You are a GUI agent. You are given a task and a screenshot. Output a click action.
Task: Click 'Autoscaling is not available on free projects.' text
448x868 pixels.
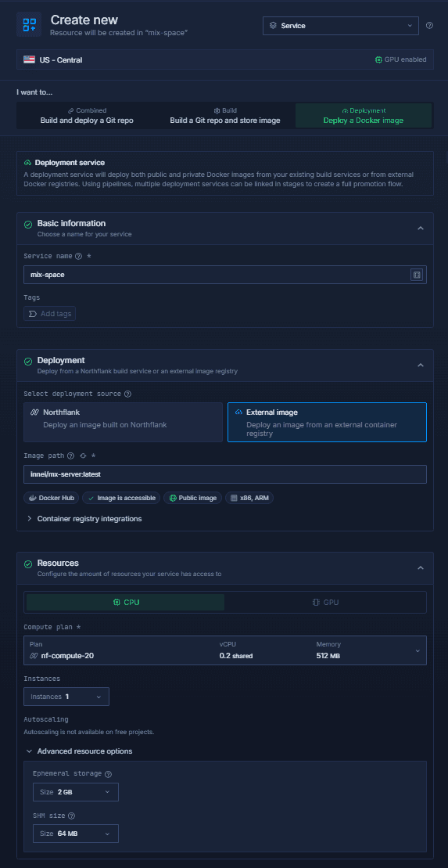point(88,732)
